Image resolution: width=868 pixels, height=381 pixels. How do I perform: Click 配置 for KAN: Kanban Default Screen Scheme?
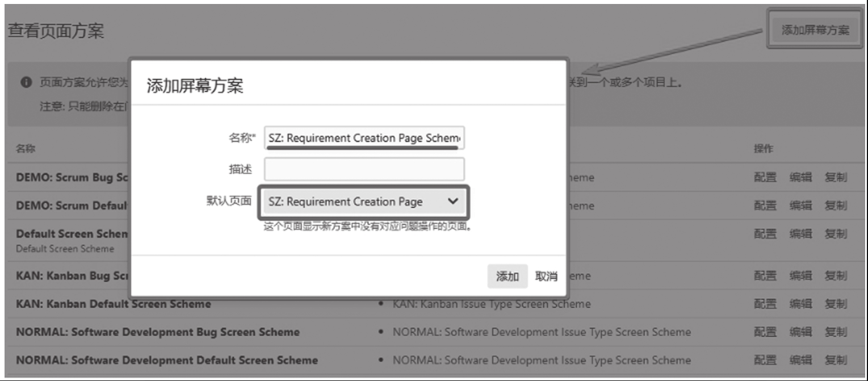point(765,304)
